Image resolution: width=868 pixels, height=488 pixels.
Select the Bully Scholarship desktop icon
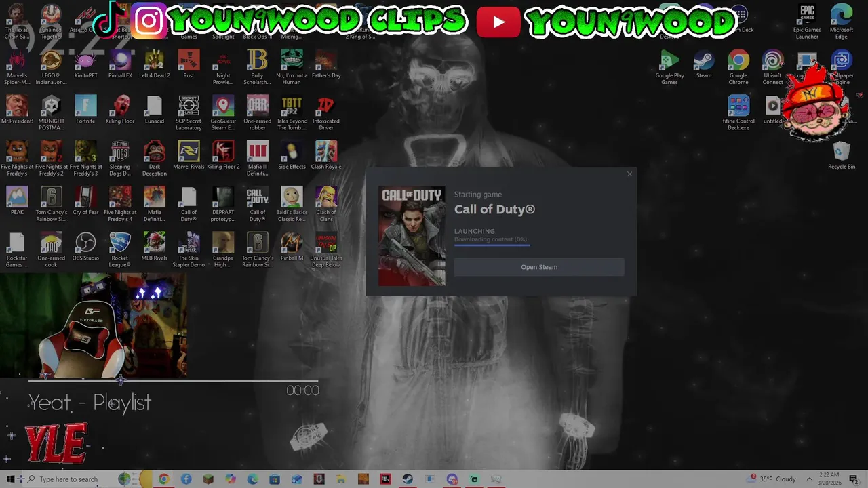click(257, 67)
